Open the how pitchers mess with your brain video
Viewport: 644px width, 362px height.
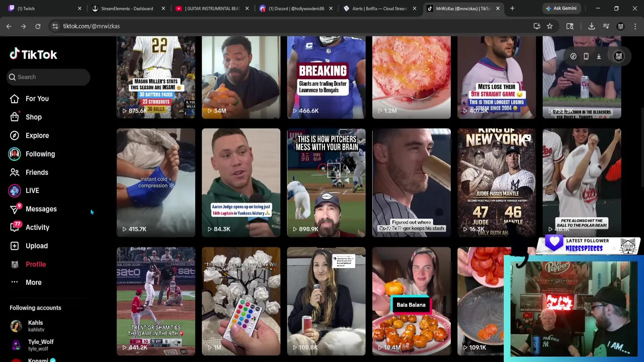click(326, 183)
